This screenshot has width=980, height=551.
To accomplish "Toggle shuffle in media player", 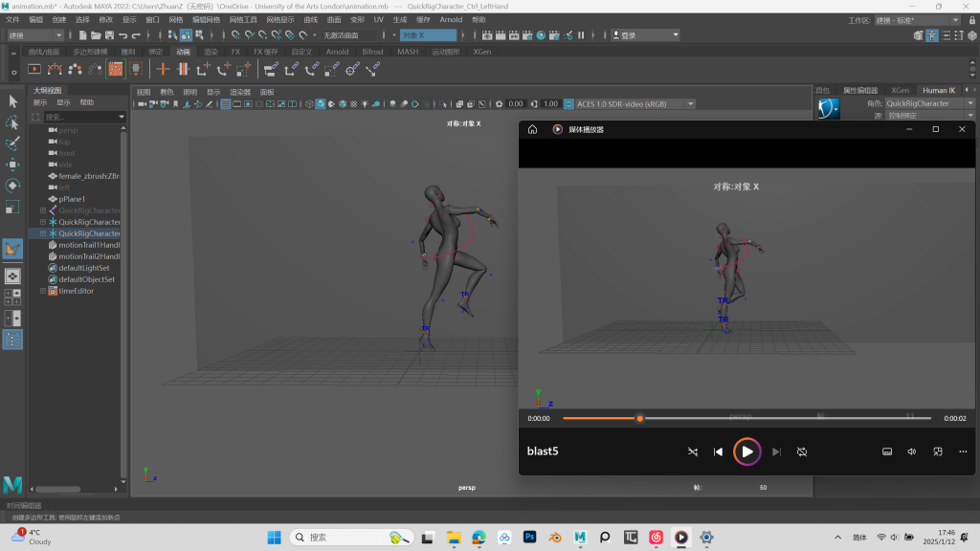I will click(693, 452).
